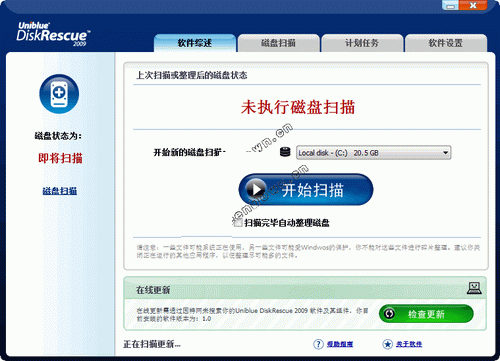500x361 pixels.
Task: Switch to the 软件综述 tab
Action: click(x=195, y=43)
